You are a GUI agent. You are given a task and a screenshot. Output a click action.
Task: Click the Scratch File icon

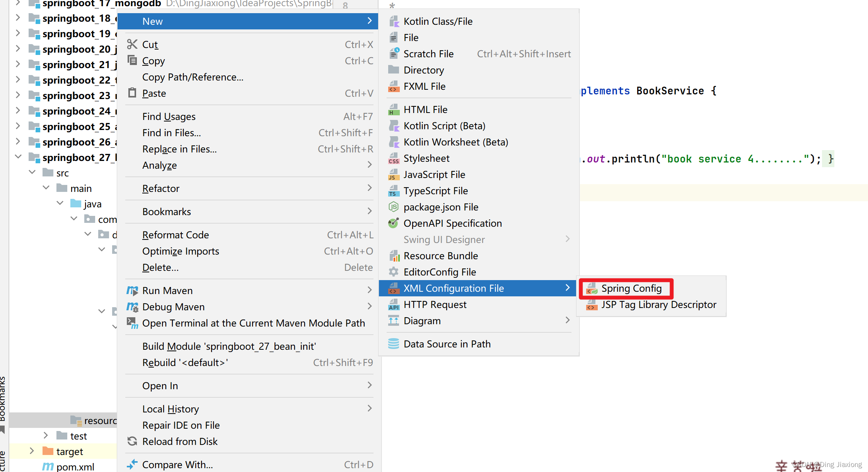tap(394, 54)
